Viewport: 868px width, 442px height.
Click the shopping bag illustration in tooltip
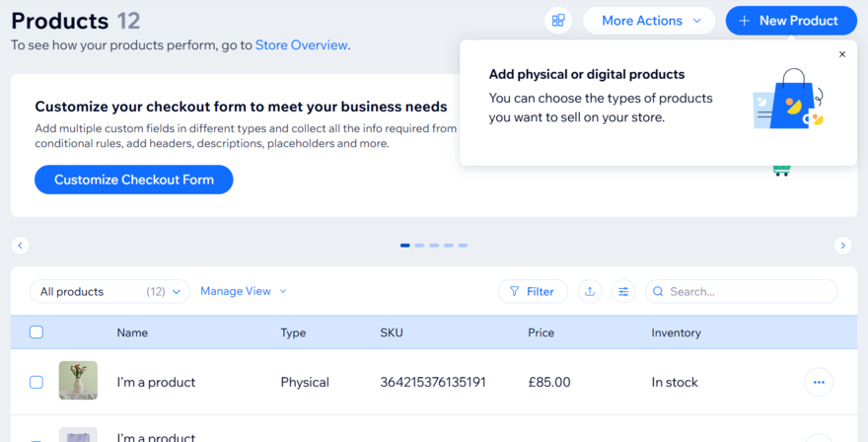click(788, 100)
